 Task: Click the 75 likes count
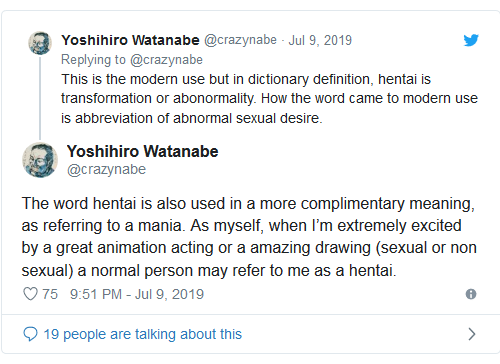tap(50, 294)
